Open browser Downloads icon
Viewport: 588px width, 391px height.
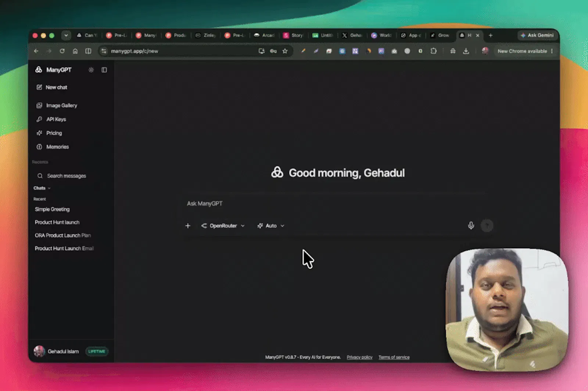pyautogui.click(x=466, y=51)
